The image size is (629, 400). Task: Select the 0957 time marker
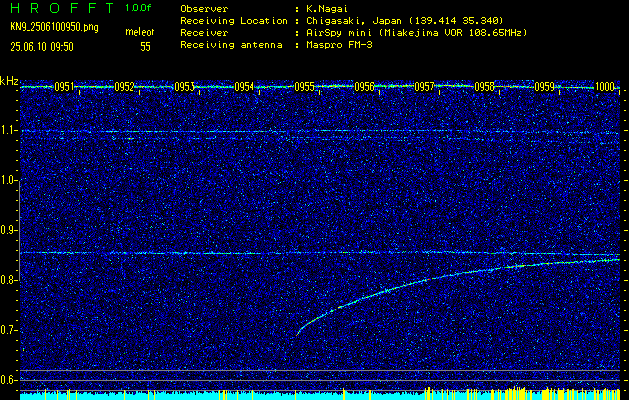pos(424,87)
